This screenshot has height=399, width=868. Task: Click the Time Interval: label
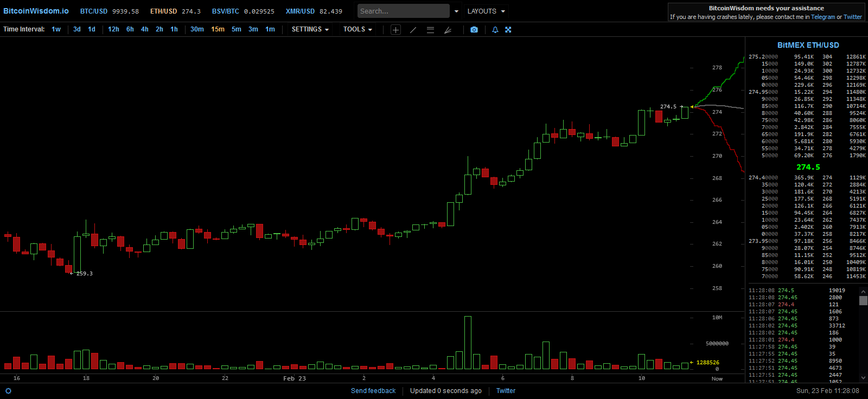click(x=24, y=29)
